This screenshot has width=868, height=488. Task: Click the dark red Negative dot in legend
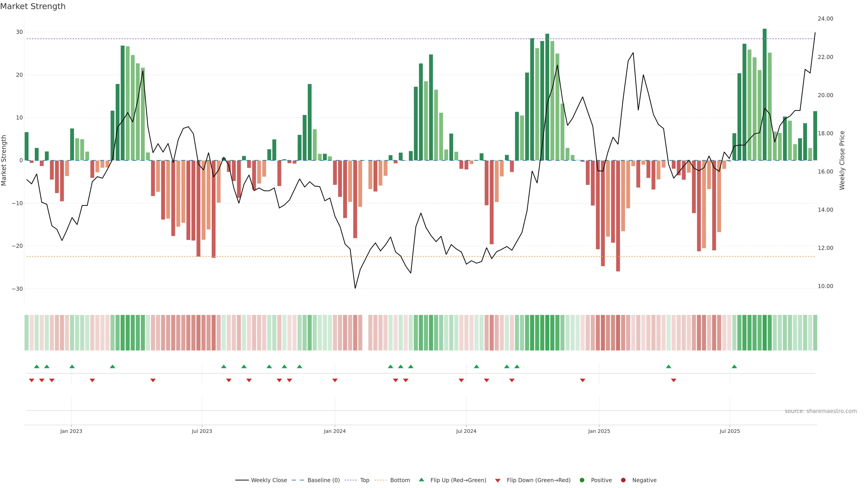click(623, 480)
